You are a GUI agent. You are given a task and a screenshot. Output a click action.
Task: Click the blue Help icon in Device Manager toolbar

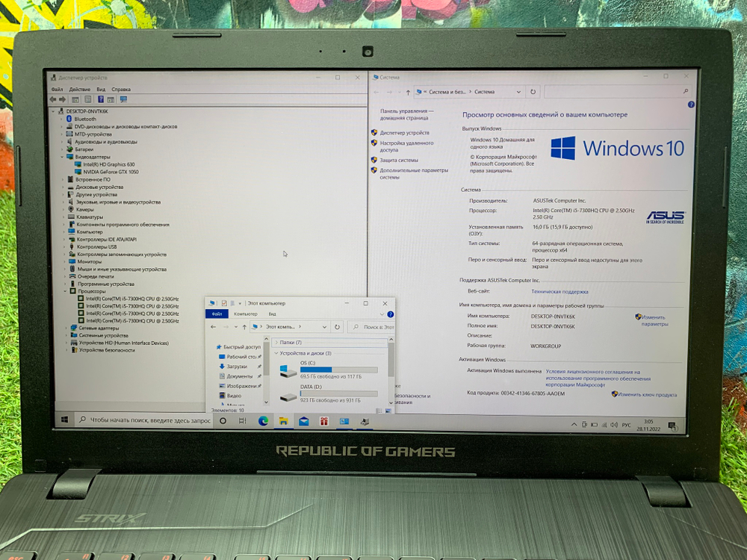tap(101, 99)
